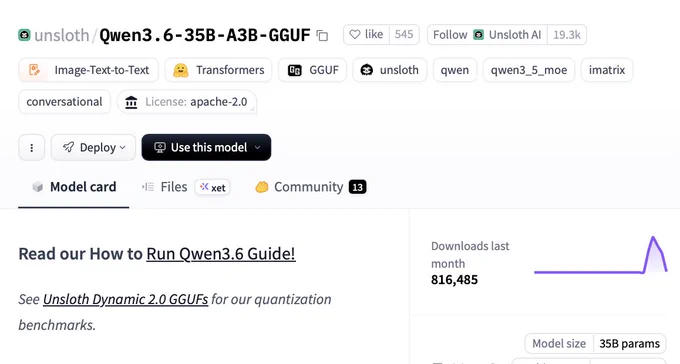The width and height of the screenshot is (680, 364).
Task: Click the license building icon
Action: 131,102
